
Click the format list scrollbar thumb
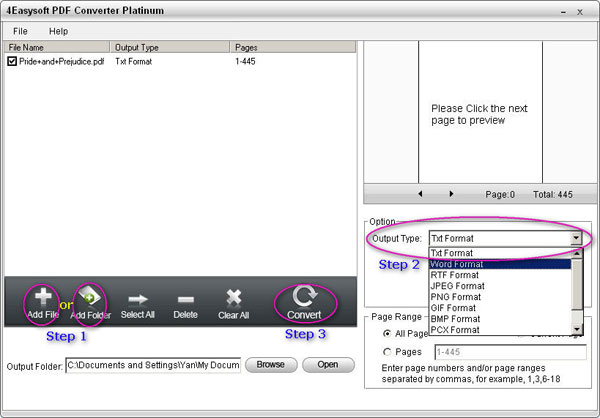tap(577, 284)
